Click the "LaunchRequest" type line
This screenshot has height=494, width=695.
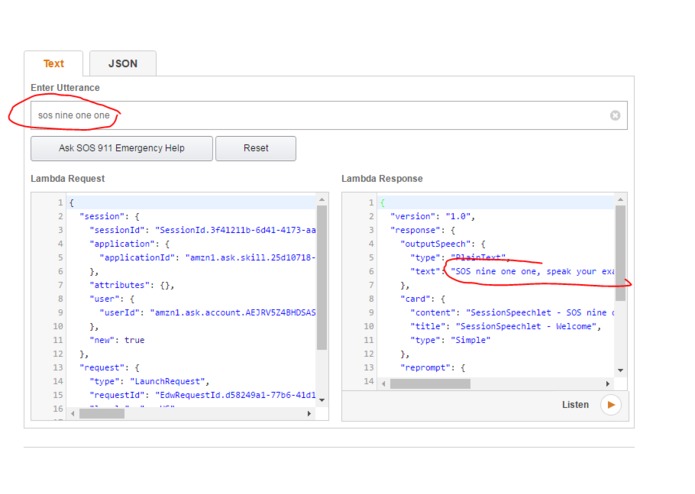coord(149,381)
